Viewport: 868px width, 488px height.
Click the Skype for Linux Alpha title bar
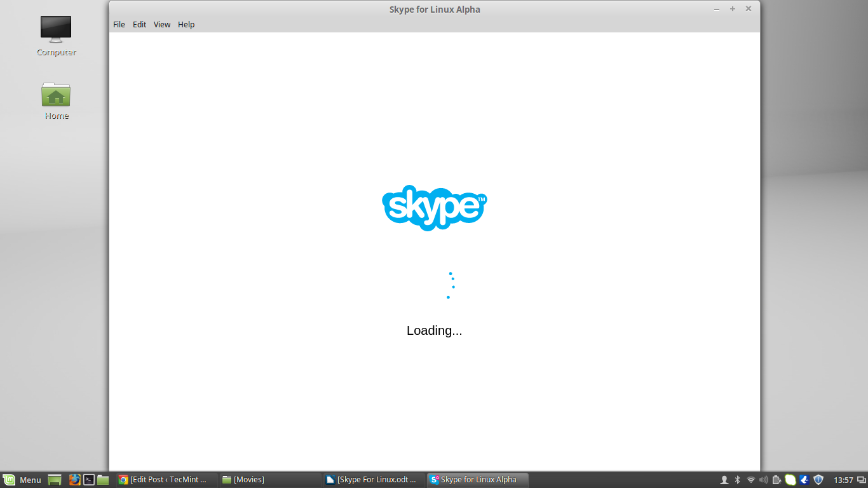coord(435,10)
